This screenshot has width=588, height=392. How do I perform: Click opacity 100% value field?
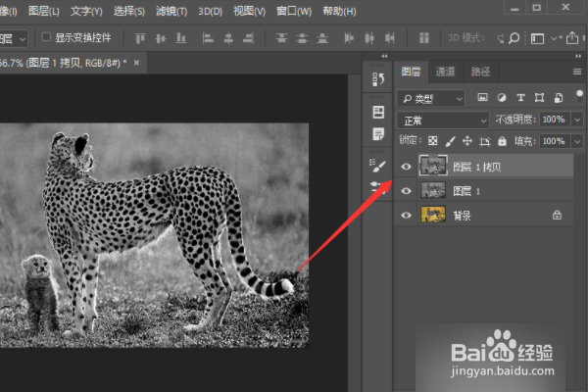(555, 120)
